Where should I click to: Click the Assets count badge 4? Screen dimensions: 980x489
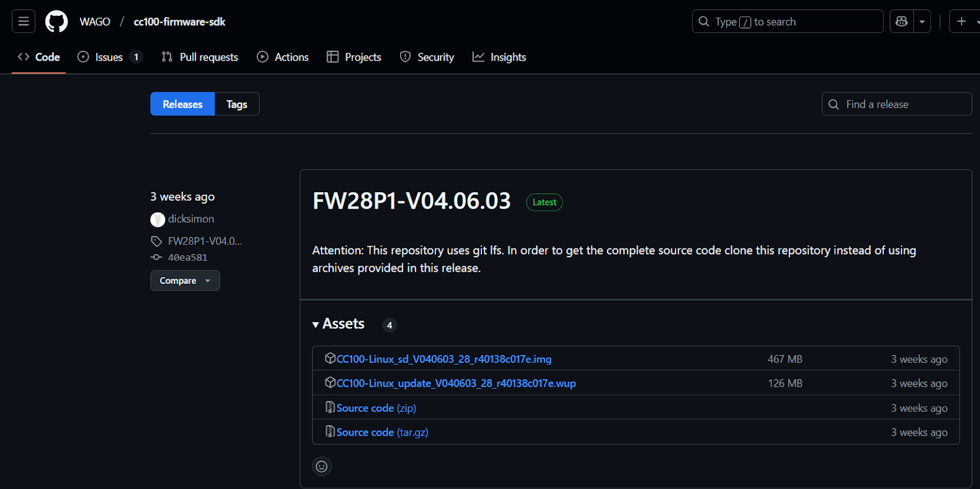point(390,325)
